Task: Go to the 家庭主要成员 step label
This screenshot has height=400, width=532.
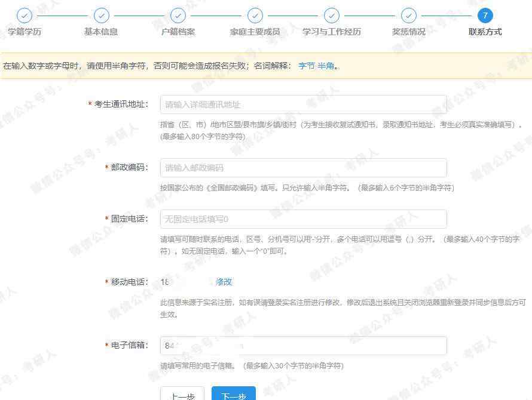Action: (x=255, y=32)
